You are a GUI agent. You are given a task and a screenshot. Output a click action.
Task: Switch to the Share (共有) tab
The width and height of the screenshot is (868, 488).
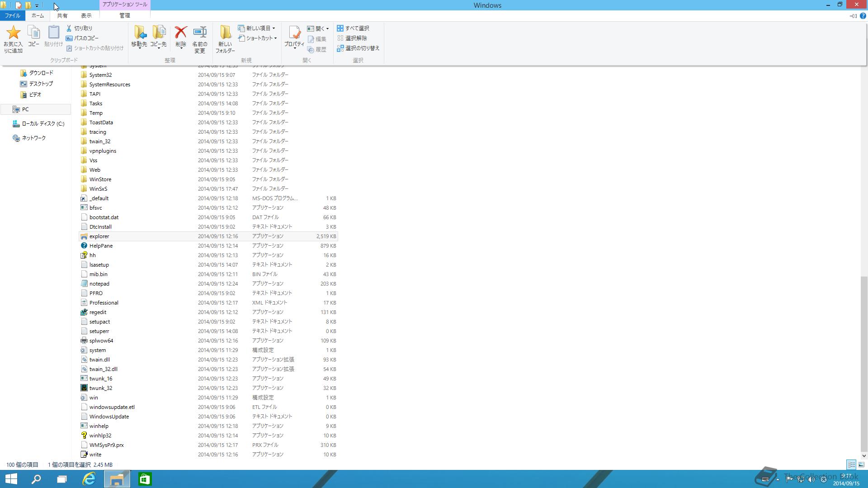click(x=62, y=15)
